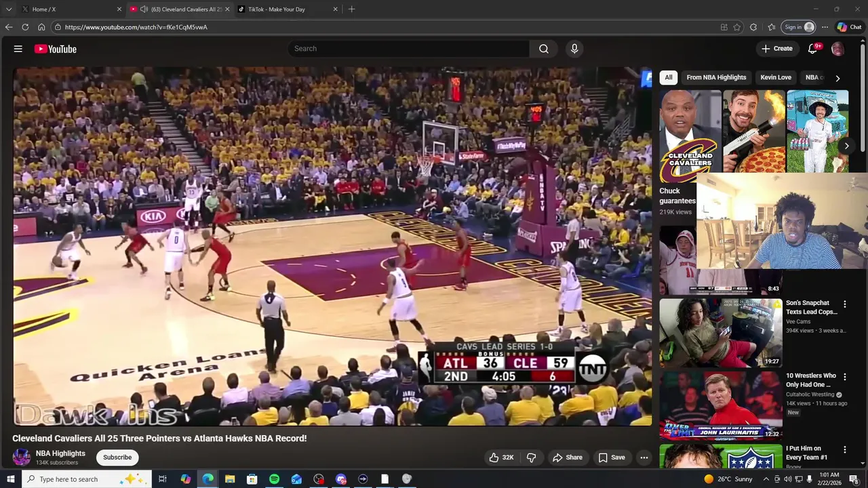Open the pizza flamethrower short thumbnail
The width and height of the screenshot is (868, 488).
point(754,131)
